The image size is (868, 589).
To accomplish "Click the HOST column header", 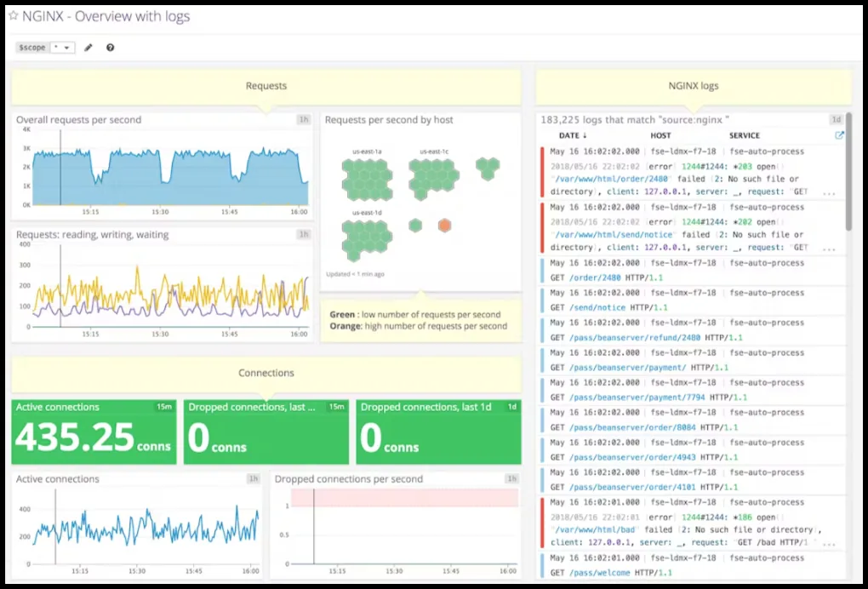I will click(x=660, y=135).
